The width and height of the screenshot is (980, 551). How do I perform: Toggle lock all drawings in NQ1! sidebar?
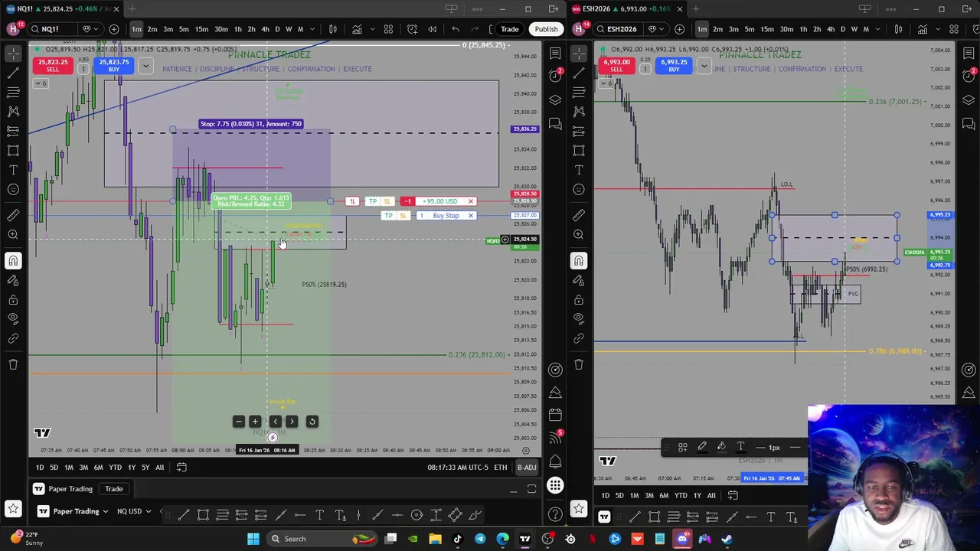pyautogui.click(x=13, y=300)
